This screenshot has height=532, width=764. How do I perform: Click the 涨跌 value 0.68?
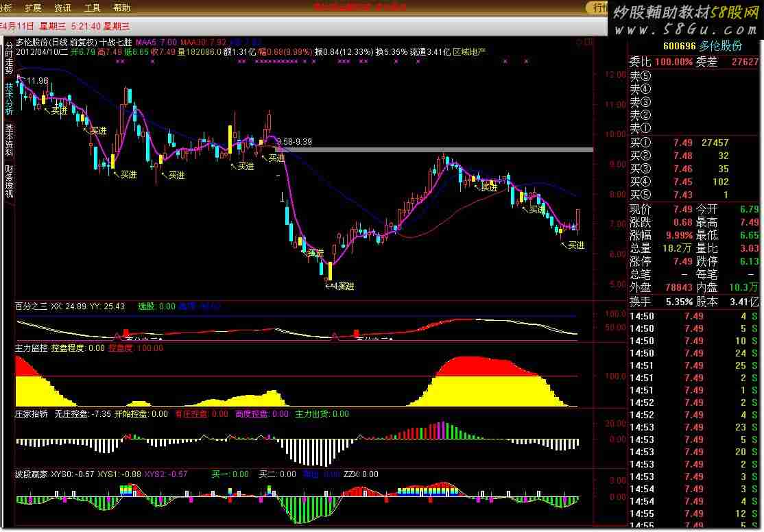(x=683, y=223)
